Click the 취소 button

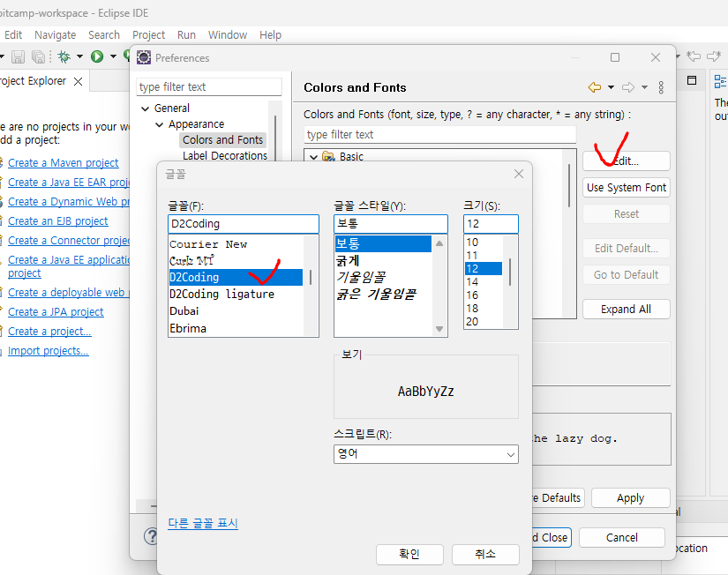[485, 554]
